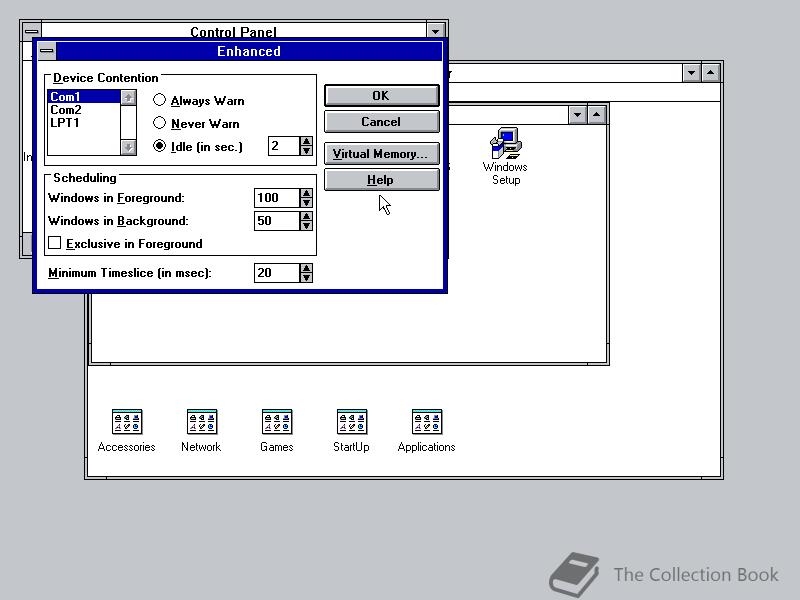Minimize the Control Panel window
Screen dimensions: 800x600
tap(435, 31)
